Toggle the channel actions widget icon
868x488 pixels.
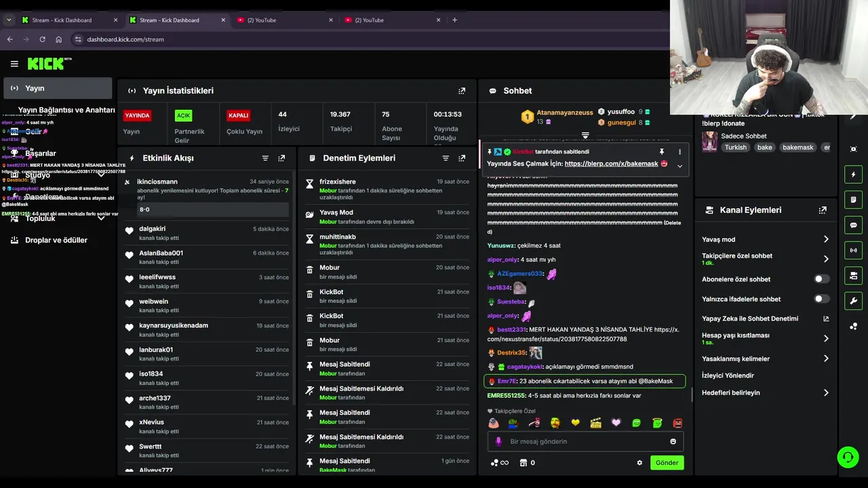(x=853, y=275)
